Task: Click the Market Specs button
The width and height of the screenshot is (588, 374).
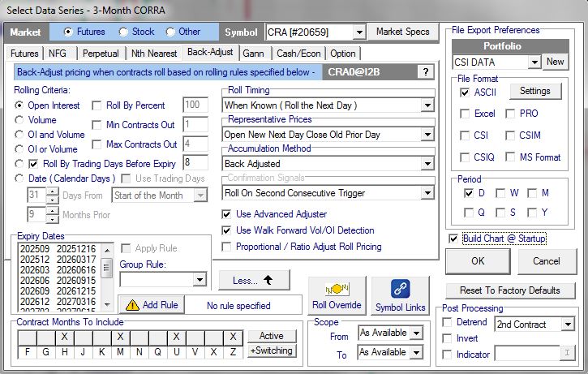Action: 403,32
